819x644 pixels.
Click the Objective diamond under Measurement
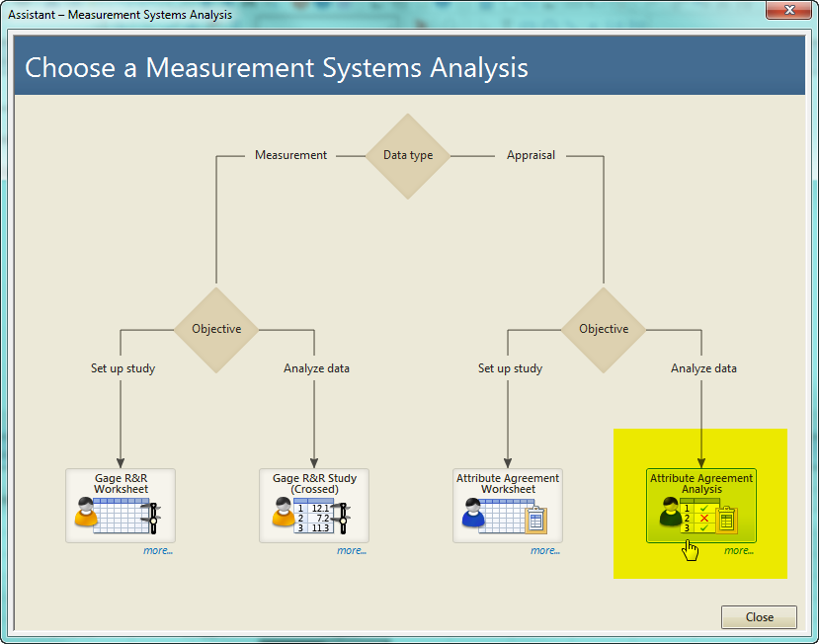pos(216,330)
